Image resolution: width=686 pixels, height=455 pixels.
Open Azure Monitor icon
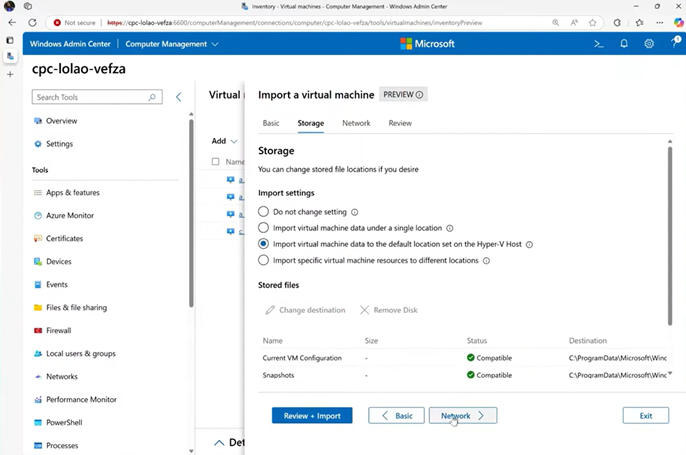tap(38, 215)
